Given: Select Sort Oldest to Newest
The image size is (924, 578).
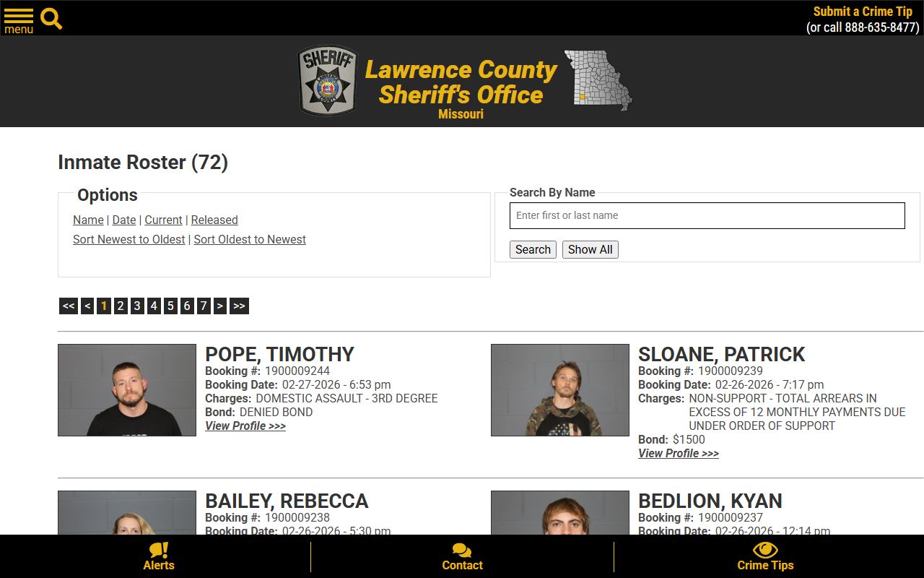Looking at the screenshot, I should pos(250,239).
